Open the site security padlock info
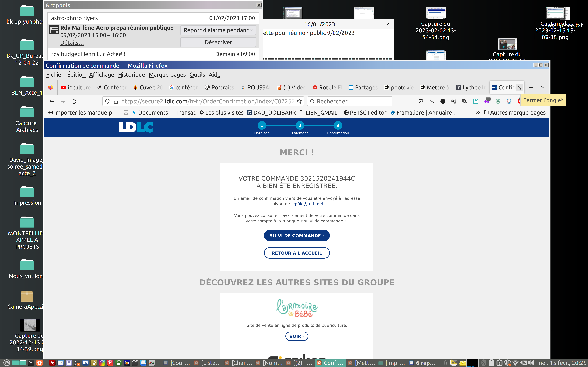Screen dimensions: 588x367 [x=116, y=101]
